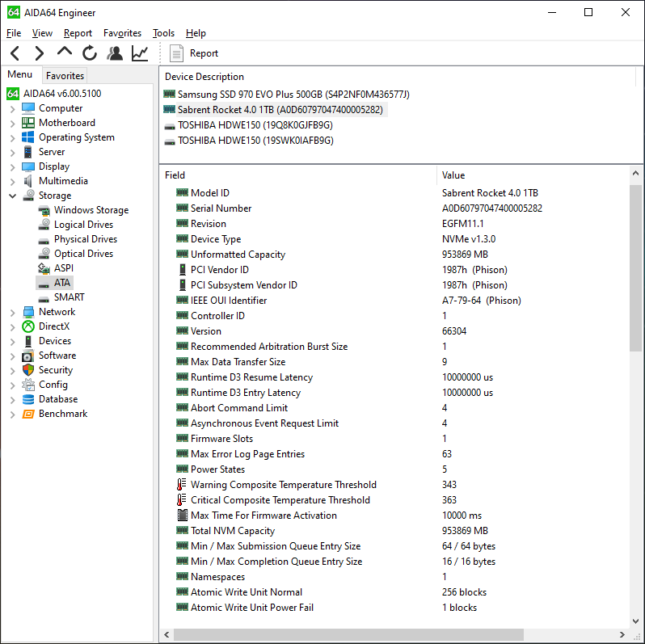Click the vertical scrollbar up arrow
Viewport: 645px width, 644px height.
coord(635,173)
